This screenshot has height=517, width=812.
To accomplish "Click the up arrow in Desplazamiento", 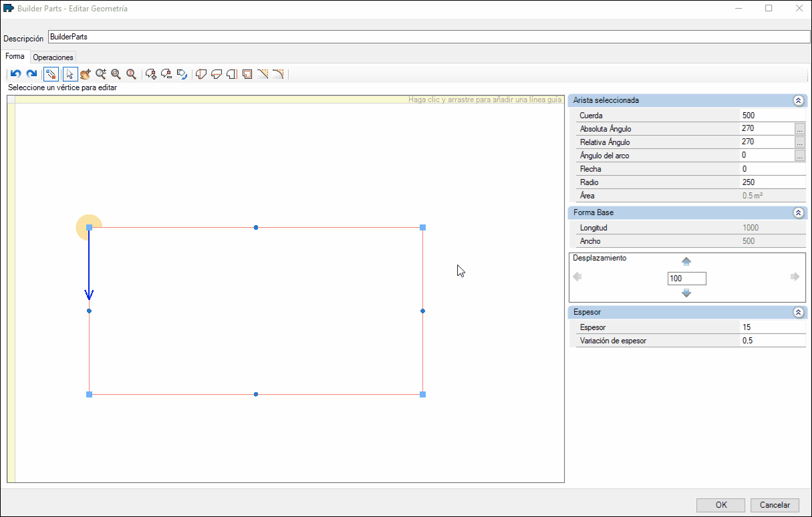I will (x=686, y=261).
